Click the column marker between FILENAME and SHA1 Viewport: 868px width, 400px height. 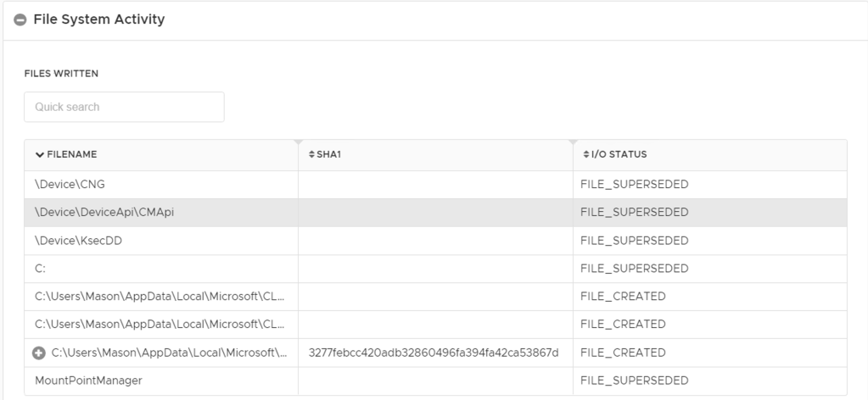coord(297,142)
